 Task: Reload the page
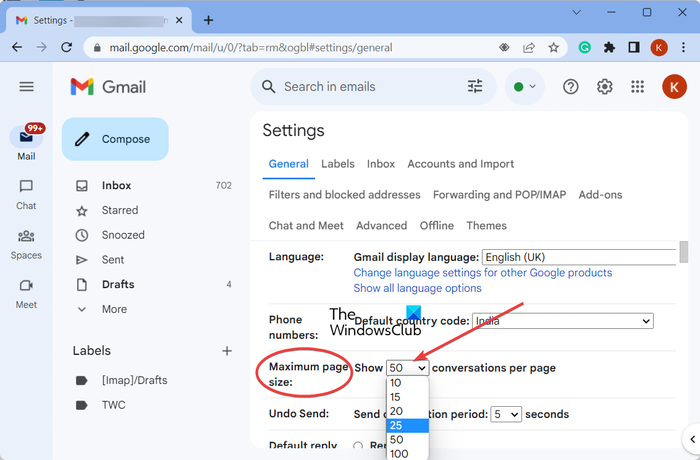click(x=67, y=47)
